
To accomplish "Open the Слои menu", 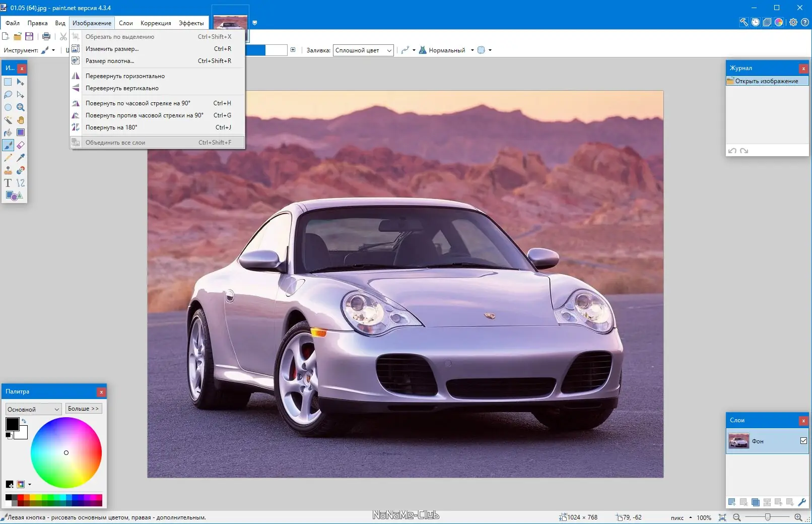I will (x=126, y=23).
